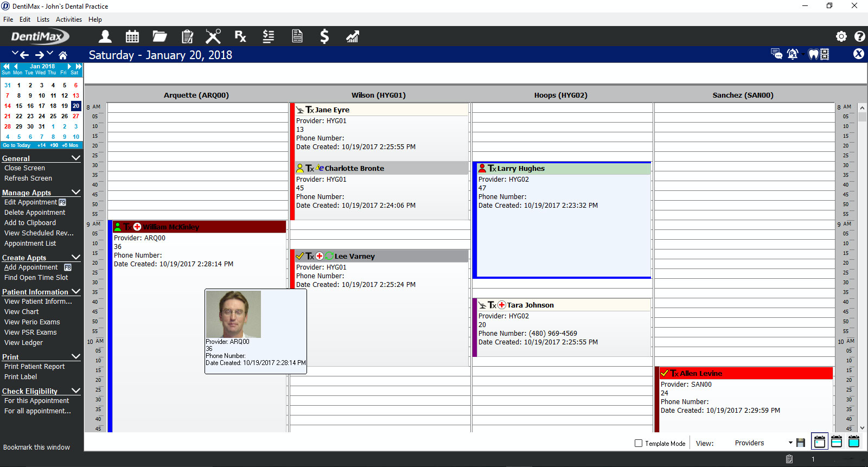Open the appointment calendar icon
868x467 pixels.
pyautogui.click(x=132, y=36)
